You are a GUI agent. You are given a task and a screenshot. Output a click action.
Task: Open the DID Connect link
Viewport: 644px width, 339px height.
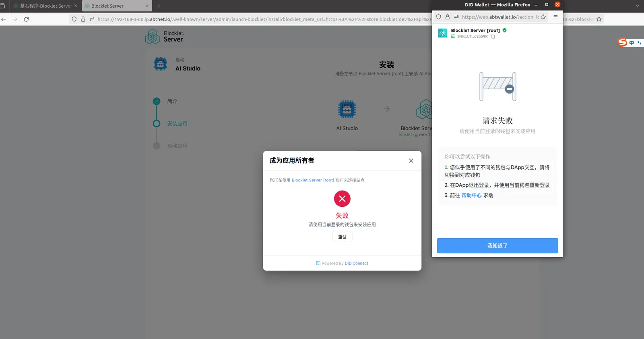click(x=356, y=264)
